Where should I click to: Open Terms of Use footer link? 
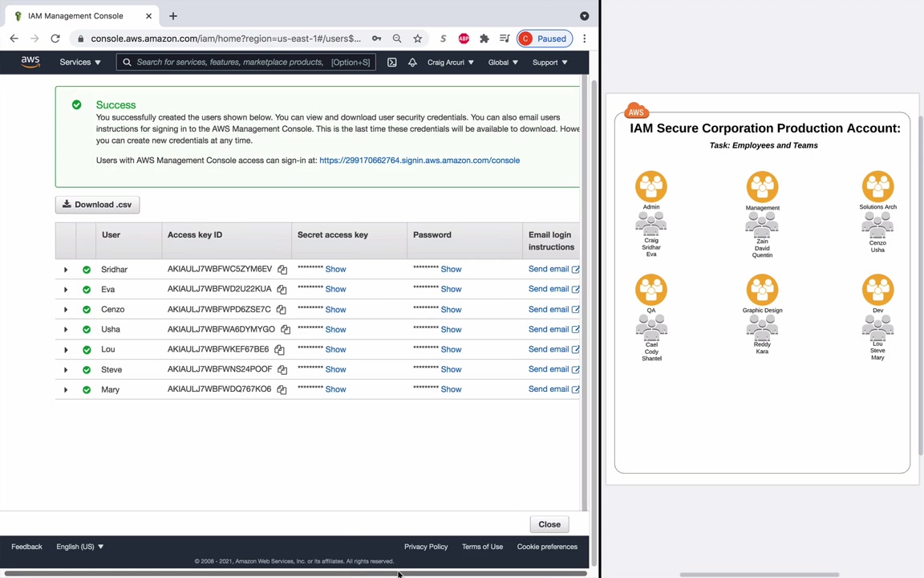coord(483,547)
